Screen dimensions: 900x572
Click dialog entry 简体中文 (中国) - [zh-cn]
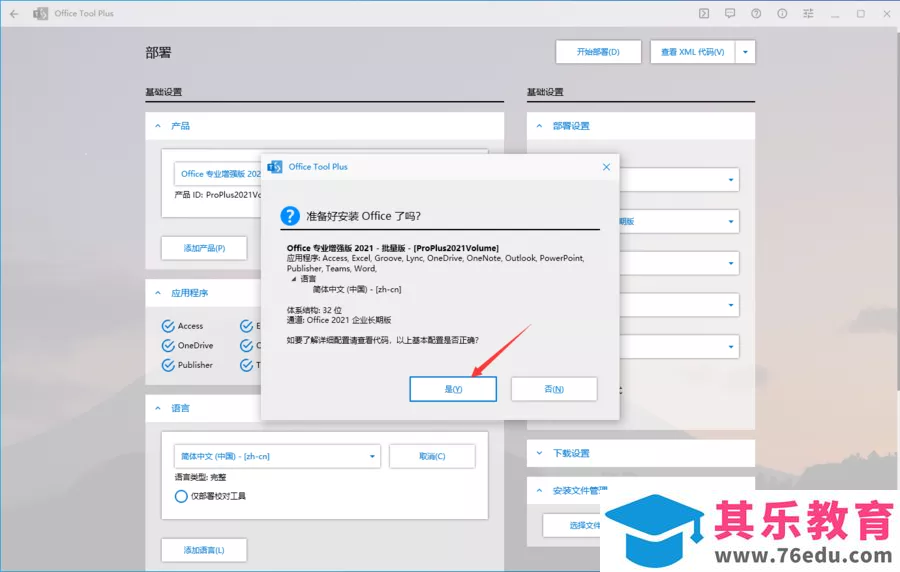(x=357, y=289)
